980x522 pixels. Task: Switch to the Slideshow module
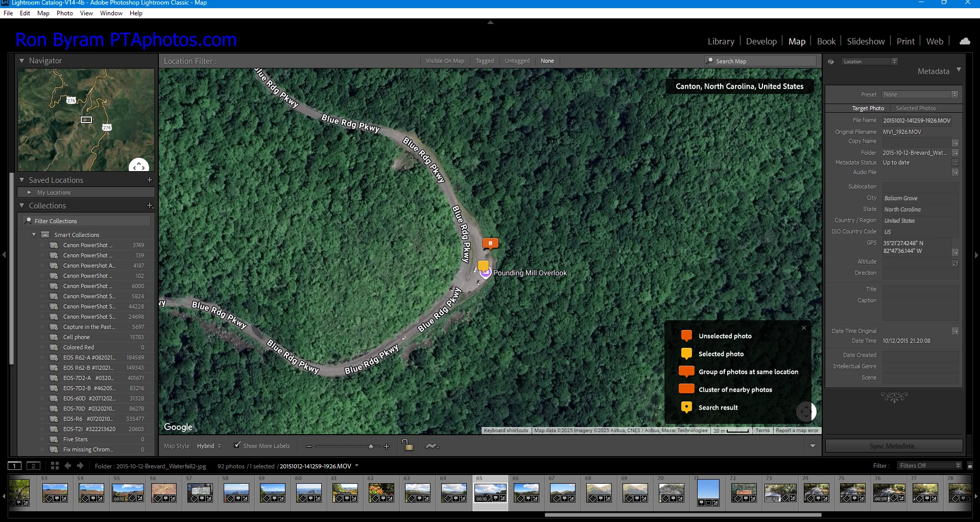[x=866, y=41]
